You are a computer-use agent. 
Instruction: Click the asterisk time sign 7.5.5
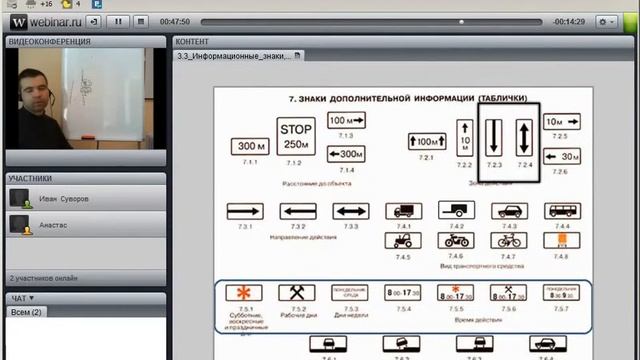[456, 293]
